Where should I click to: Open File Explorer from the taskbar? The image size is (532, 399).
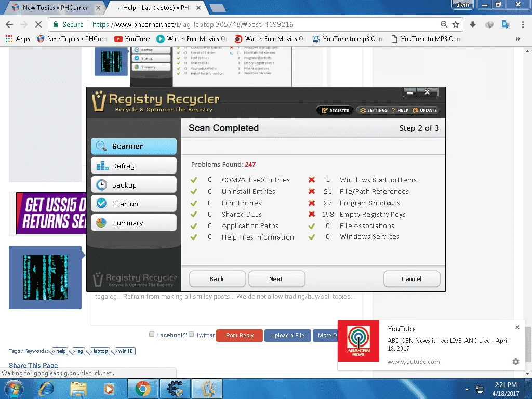pos(78,389)
